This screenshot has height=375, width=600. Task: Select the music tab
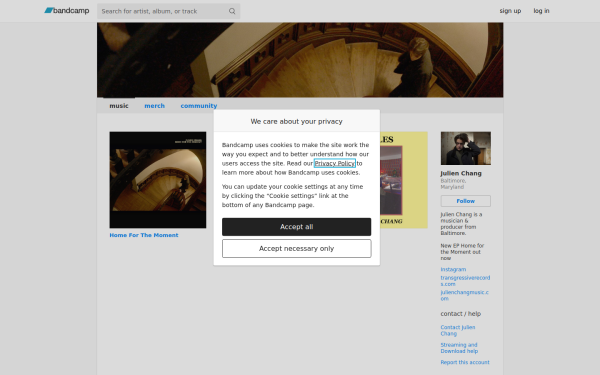click(x=119, y=106)
